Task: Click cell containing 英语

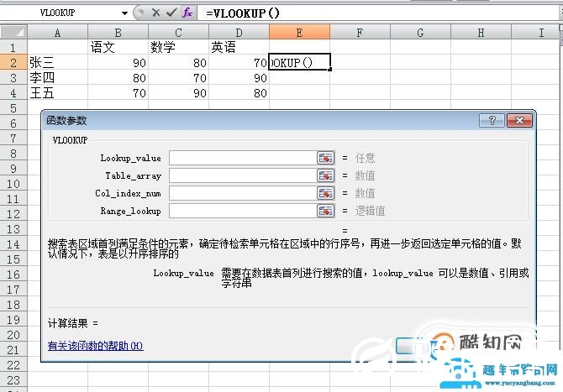Action: (239, 47)
